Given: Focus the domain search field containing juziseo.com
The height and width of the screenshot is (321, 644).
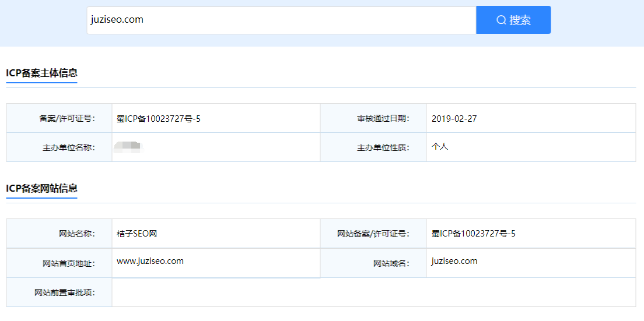Looking at the screenshot, I should coord(281,20).
